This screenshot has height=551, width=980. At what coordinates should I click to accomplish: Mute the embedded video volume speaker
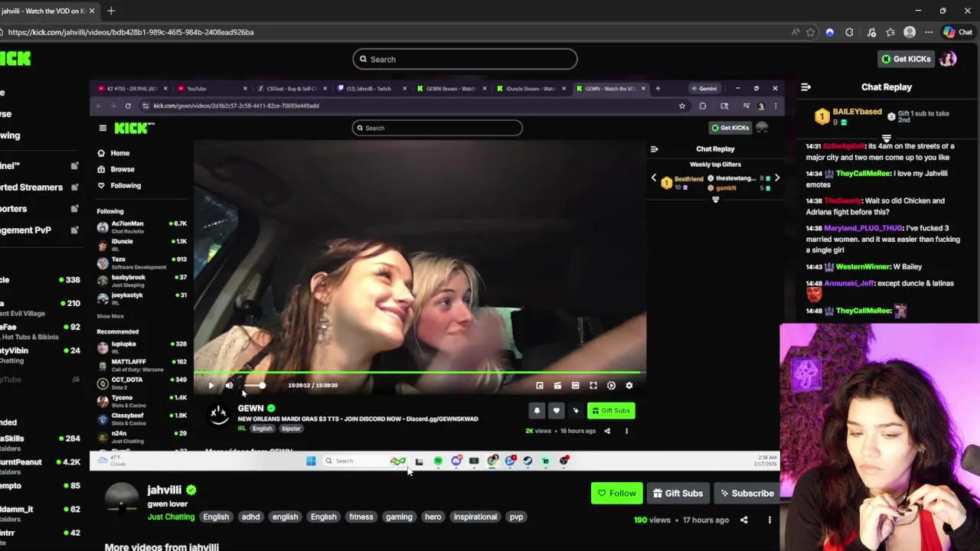tap(229, 386)
